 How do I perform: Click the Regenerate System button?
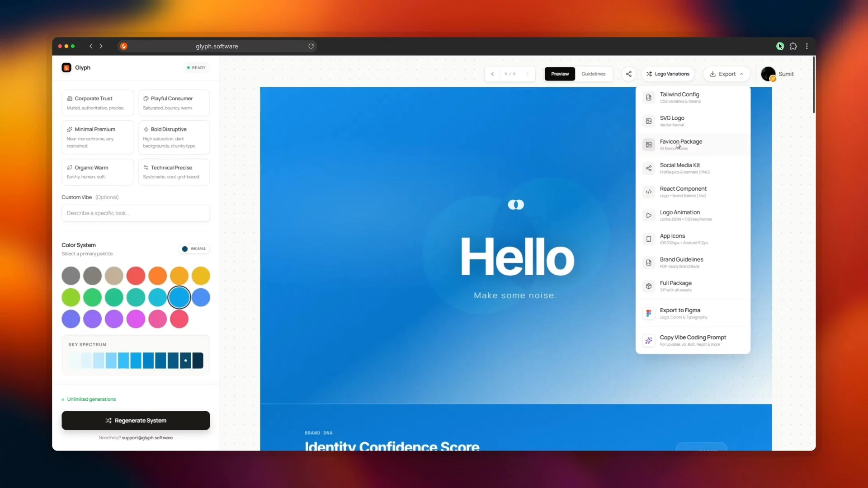point(136,421)
